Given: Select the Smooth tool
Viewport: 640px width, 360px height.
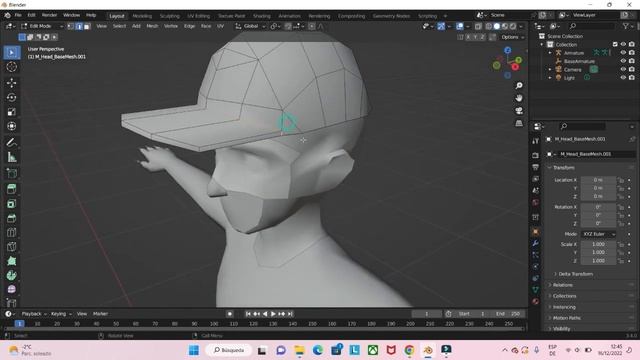Looking at the screenshot, I should pos(12,289).
